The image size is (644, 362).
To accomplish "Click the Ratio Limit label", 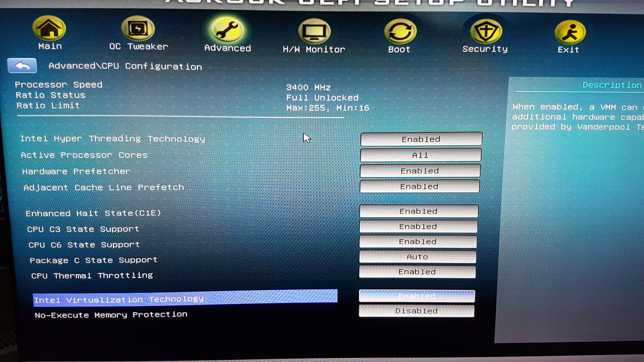I will 48,106.
